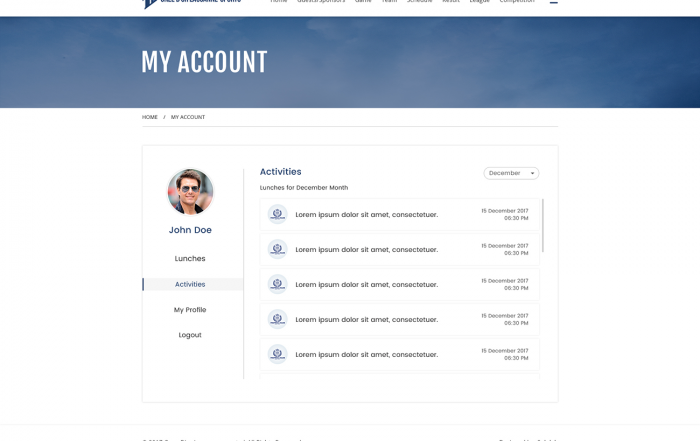Viewport: 700px width, 441px height.
Task: Open Lunches in the account sidebar
Action: [190, 258]
